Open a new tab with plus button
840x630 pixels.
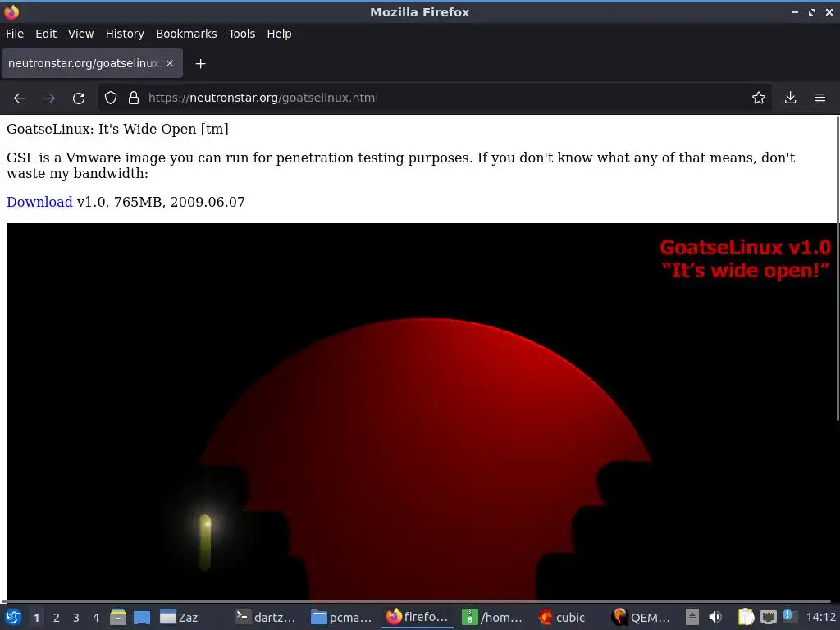pos(200,64)
